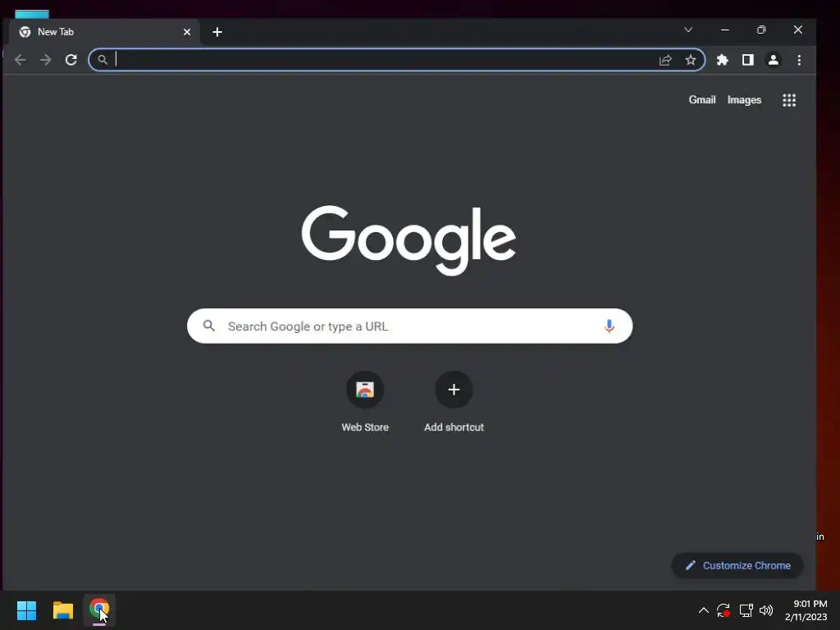Open File Explorer from the taskbar
The height and width of the screenshot is (630, 840).
pyautogui.click(x=62, y=610)
